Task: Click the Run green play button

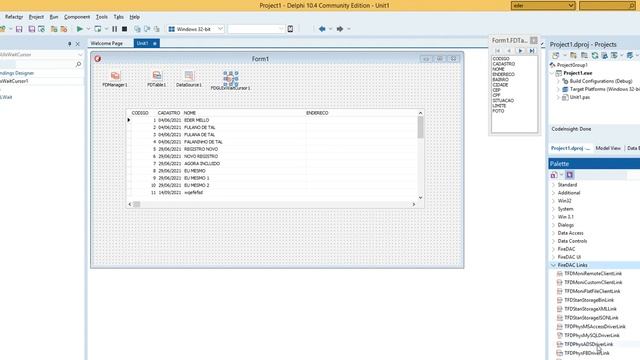Action: tap(80, 29)
